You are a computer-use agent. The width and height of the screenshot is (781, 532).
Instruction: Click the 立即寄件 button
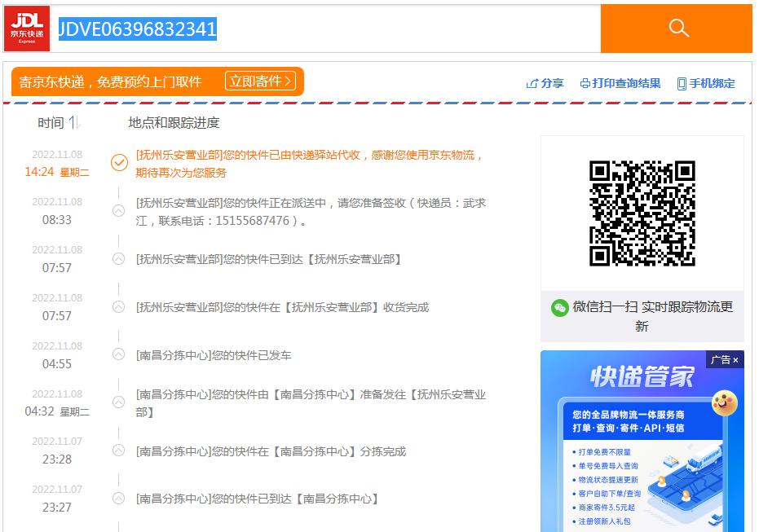[261, 81]
